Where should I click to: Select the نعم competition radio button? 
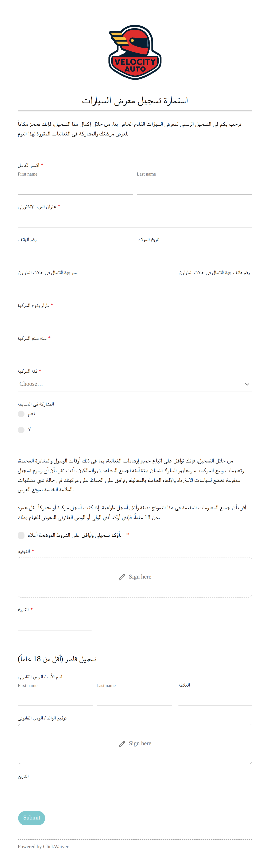coord(21,414)
